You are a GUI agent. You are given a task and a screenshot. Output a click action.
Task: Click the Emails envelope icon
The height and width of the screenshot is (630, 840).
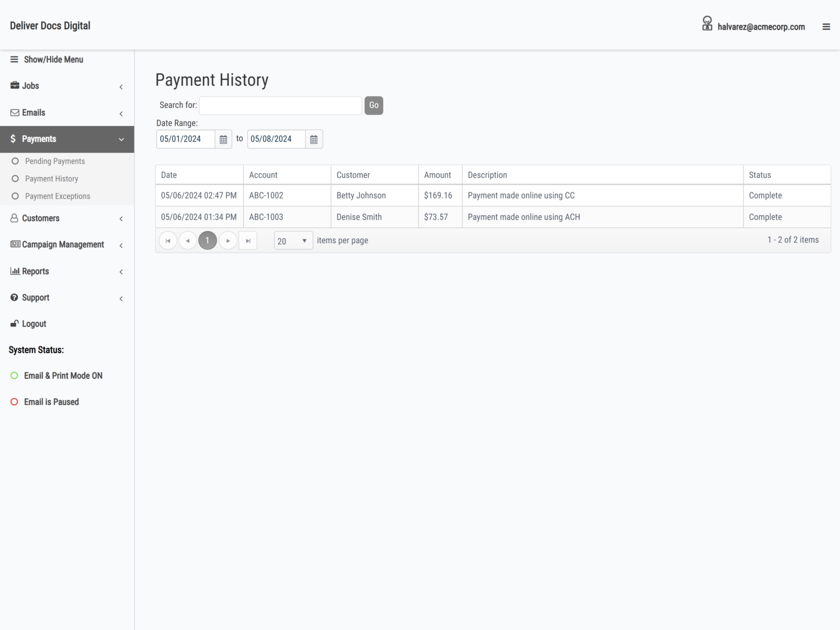15,113
